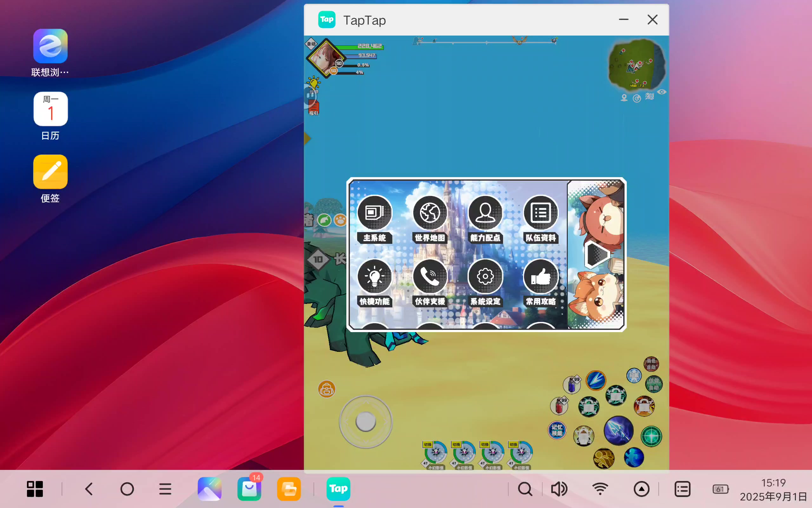The height and width of the screenshot is (508, 812).
Task: Click the green leaf round icon
Action: [x=324, y=221]
